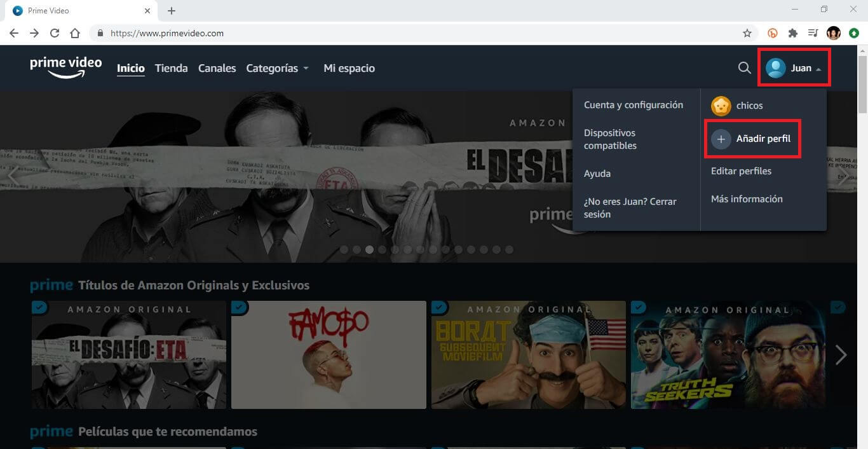This screenshot has width=868, height=449.
Task: Select the chicos profile avatar
Action: [x=721, y=106]
